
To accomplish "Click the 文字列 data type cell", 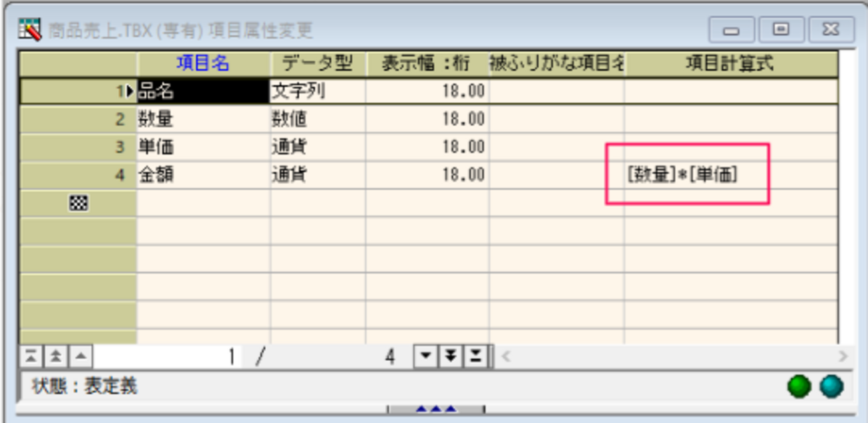I will 318,91.
